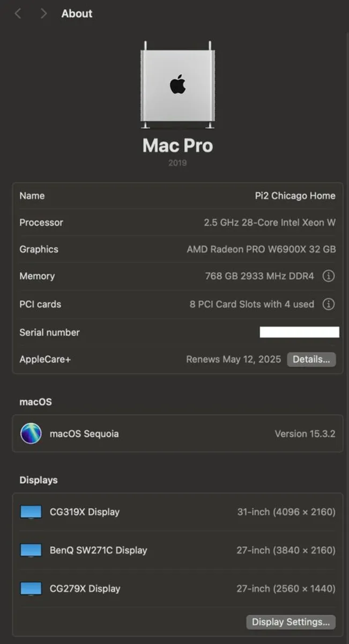Select the redacted Serial number field

[299, 332]
